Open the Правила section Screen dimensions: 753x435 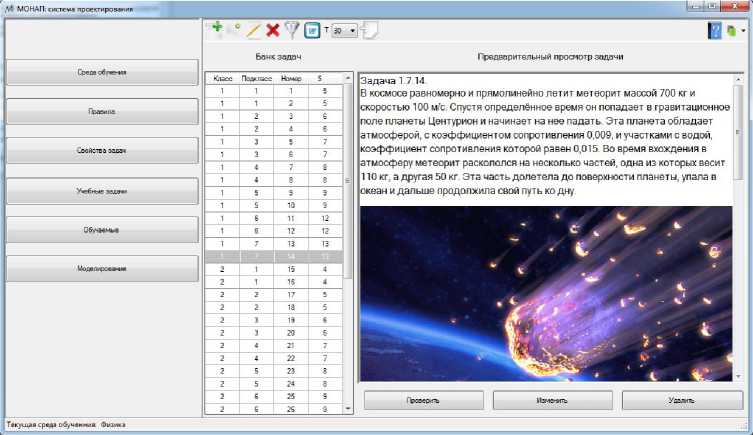pos(102,111)
